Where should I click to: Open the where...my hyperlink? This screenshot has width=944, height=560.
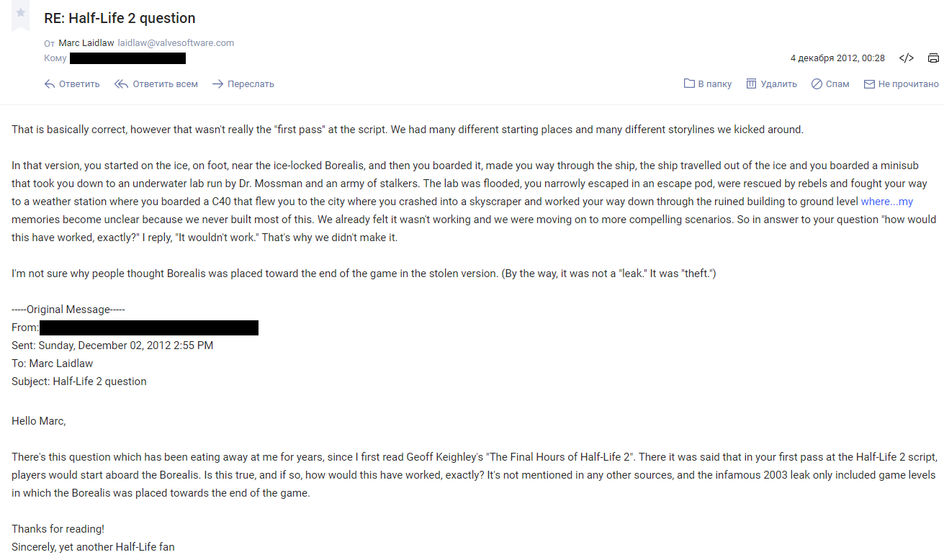pos(887,202)
